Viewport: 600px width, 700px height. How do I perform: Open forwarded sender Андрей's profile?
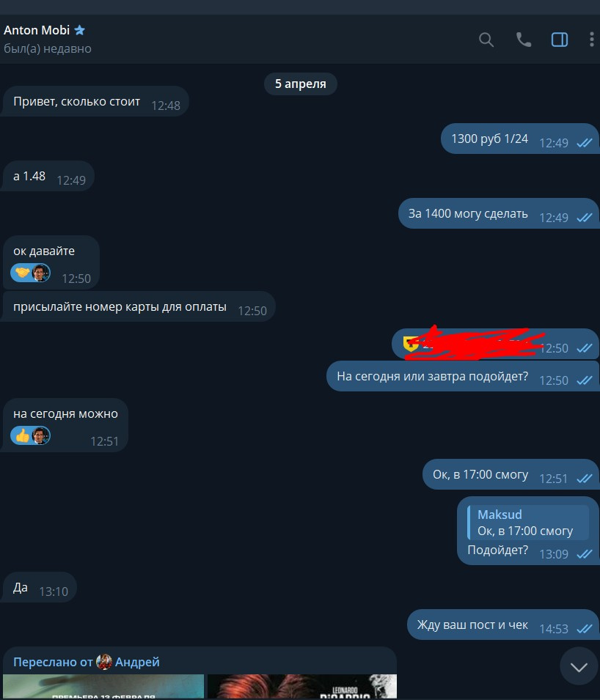coord(137,662)
